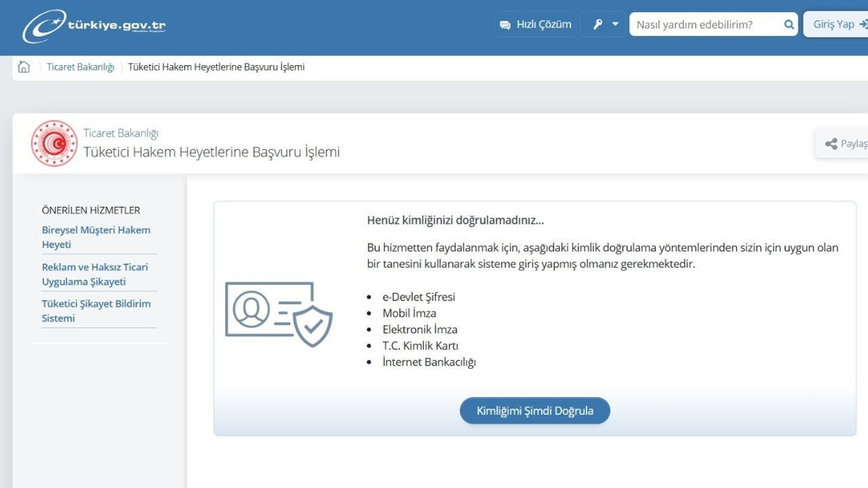Click the Giriş Yap login button

(838, 25)
